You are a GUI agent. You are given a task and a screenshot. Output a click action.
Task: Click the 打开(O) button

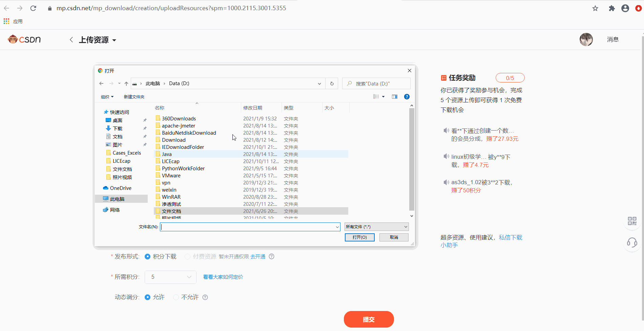[x=359, y=237]
